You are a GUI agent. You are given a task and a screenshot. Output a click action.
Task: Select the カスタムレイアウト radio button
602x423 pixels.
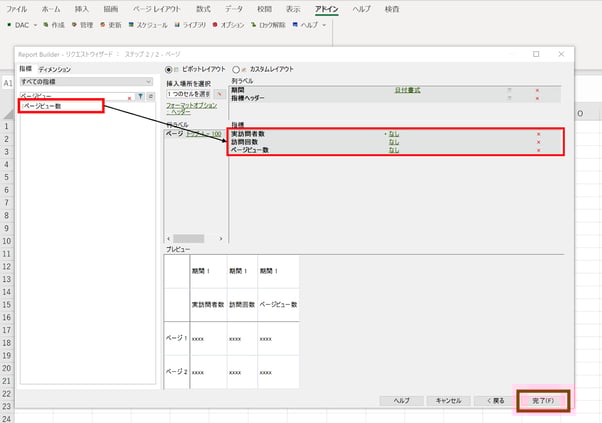[x=236, y=70]
